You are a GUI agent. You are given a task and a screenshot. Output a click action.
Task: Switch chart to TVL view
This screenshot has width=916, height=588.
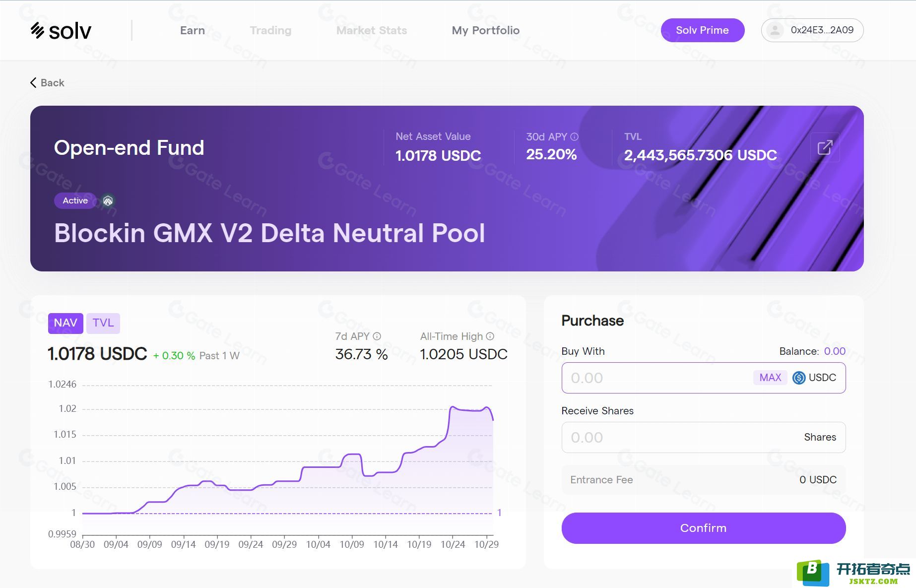point(103,323)
